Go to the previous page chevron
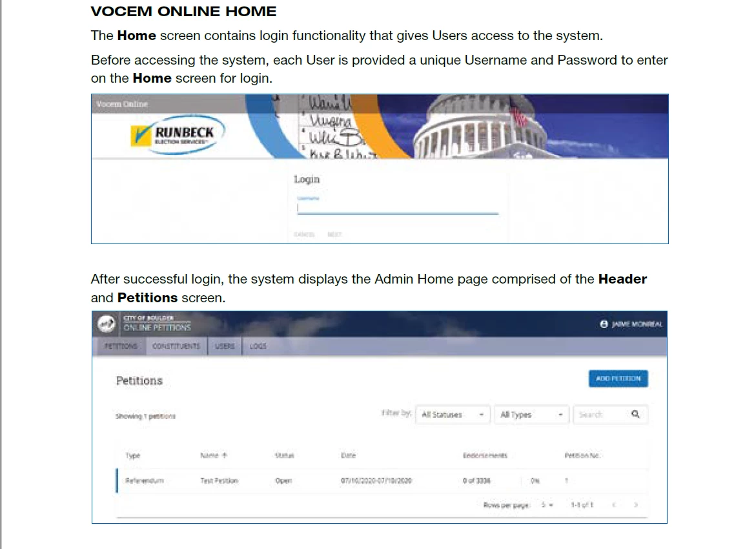This screenshot has width=756, height=549. tap(614, 504)
